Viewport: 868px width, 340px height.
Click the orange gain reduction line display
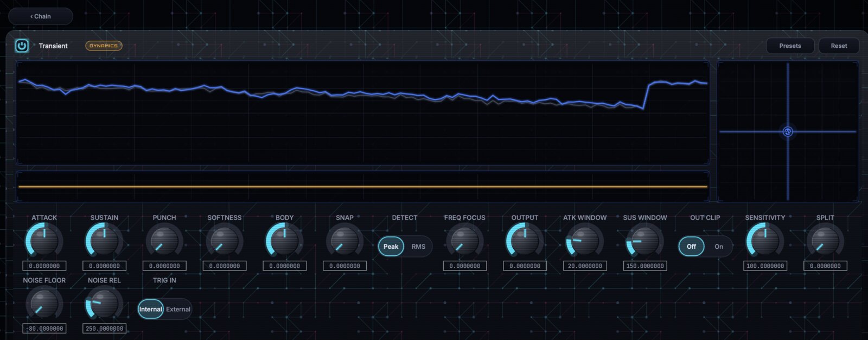362,186
